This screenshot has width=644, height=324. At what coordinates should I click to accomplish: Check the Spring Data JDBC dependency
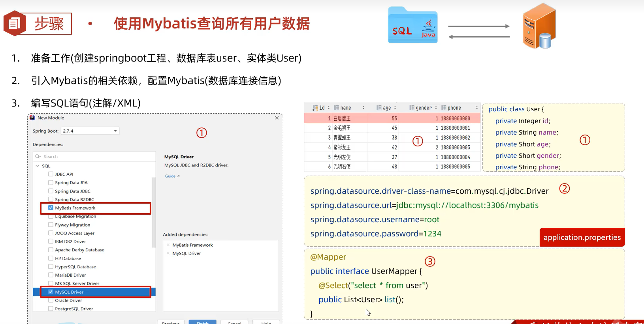(51, 191)
